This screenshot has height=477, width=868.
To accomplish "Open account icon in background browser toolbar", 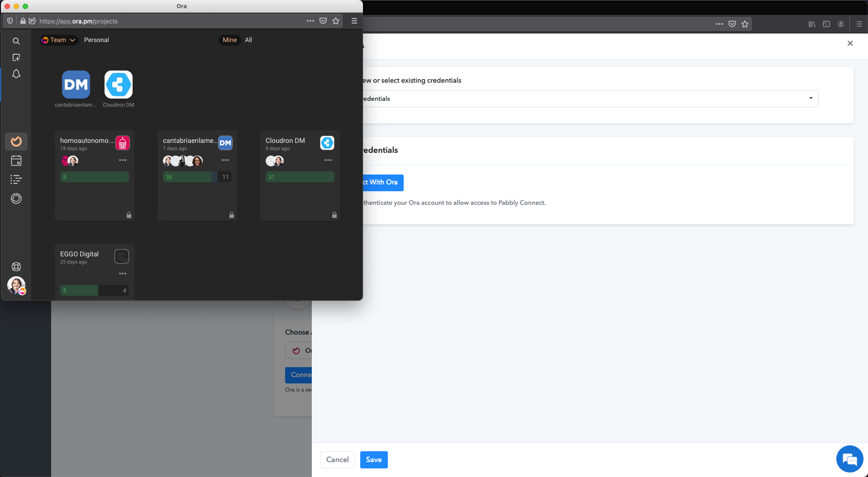I will pos(841,24).
